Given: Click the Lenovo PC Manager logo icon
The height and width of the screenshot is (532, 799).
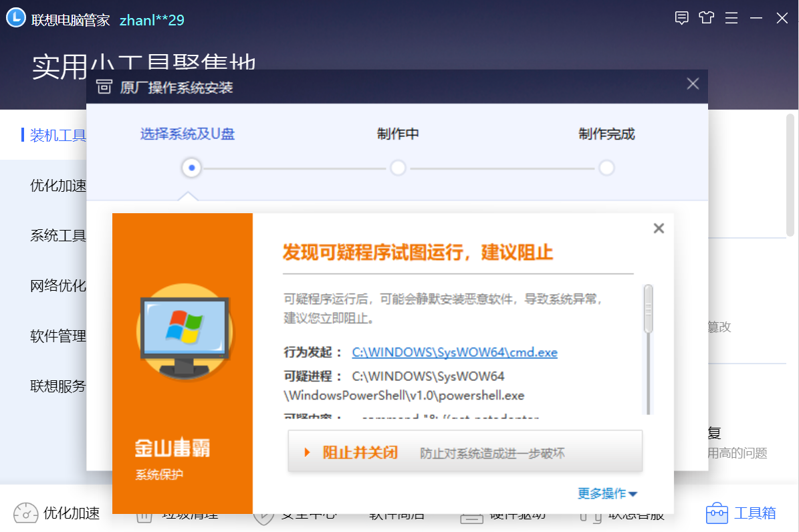Looking at the screenshot, I should pos(16,17).
